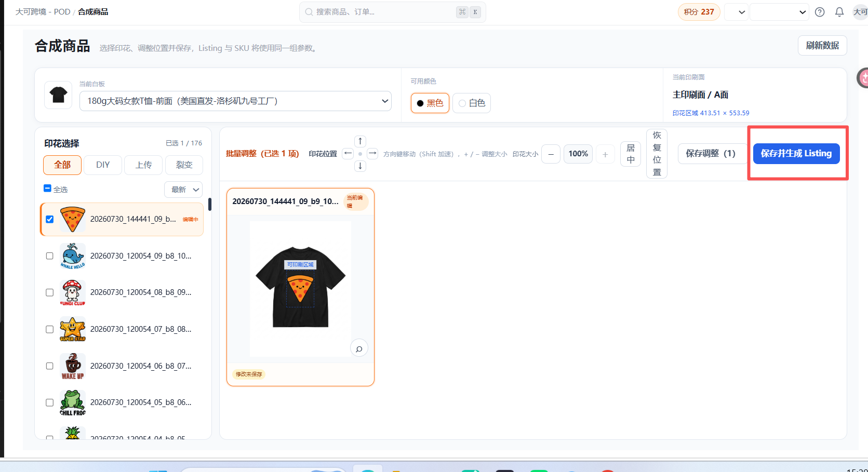Open the wide dropdown left of help icon
This screenshot has width=868, height=472.
779,12
